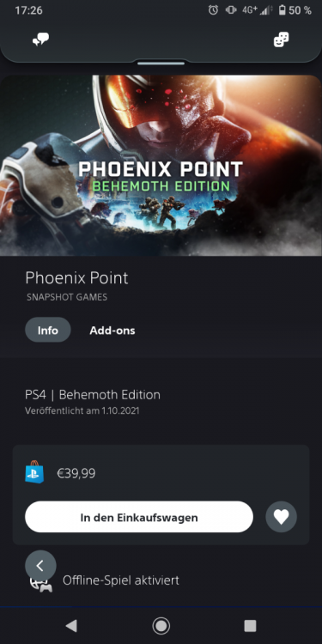
Task: Tap the Offline-Spiel aktiviert text
Action: pyautogui.click(x=121, y=580)
